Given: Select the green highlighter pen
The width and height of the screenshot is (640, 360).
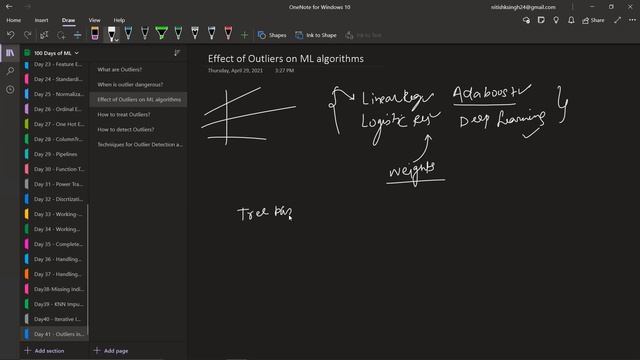Looking at the screenshot, I should (x=162, y=33).
